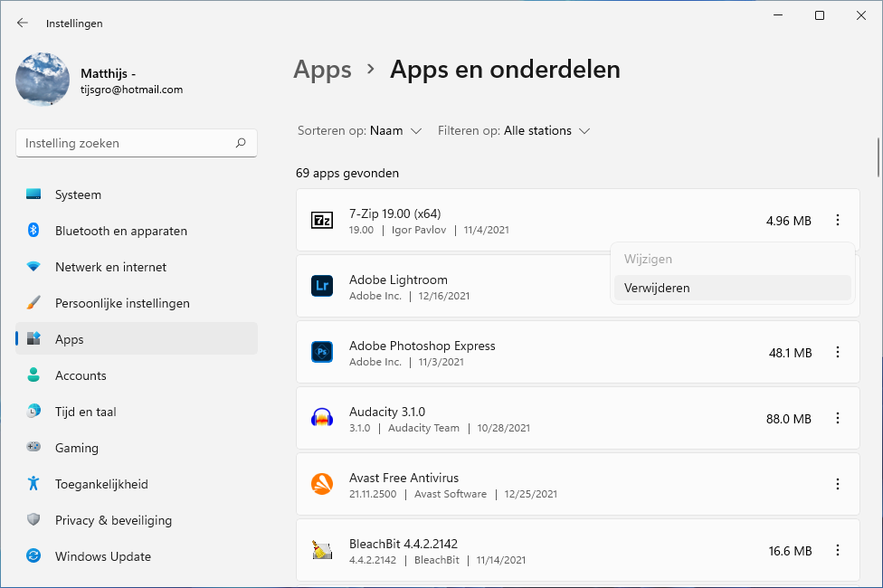Open the Matthijs account profile picture

pyautogui.click(x=43, y=80)
